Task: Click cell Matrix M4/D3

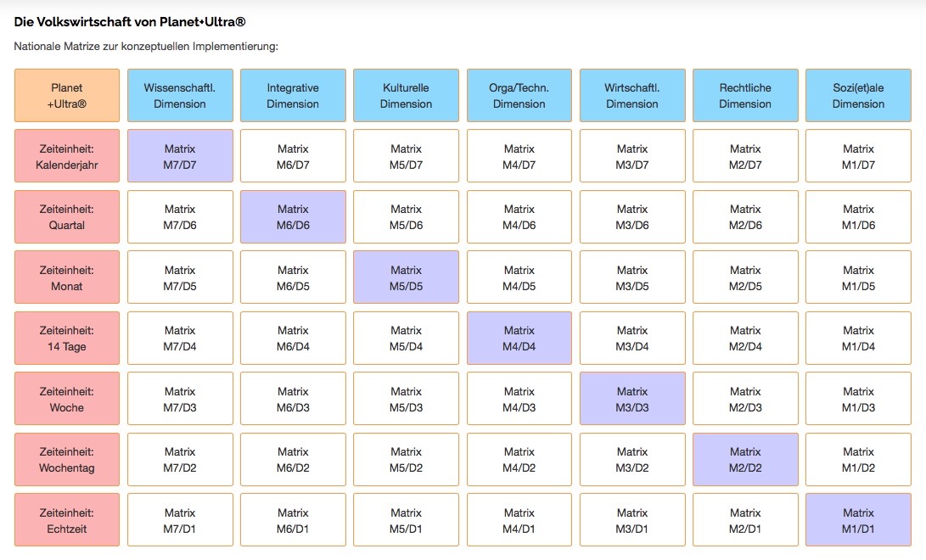Action: 519,399
